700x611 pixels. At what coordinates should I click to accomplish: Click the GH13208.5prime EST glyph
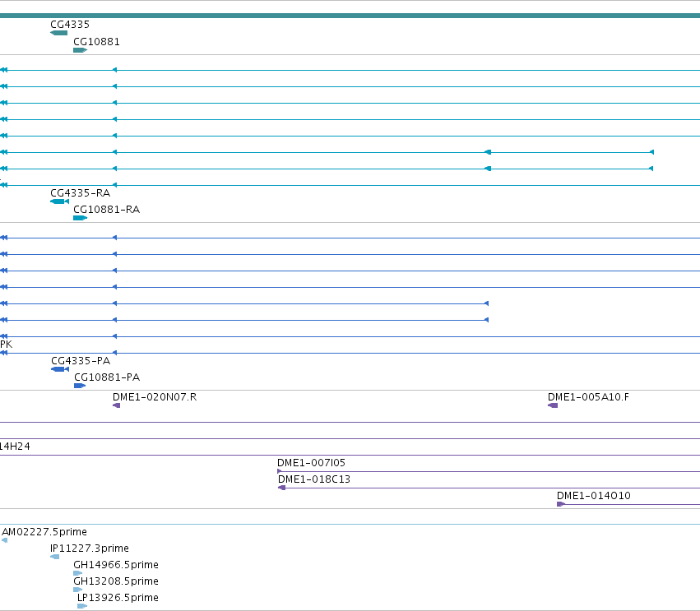77,590
